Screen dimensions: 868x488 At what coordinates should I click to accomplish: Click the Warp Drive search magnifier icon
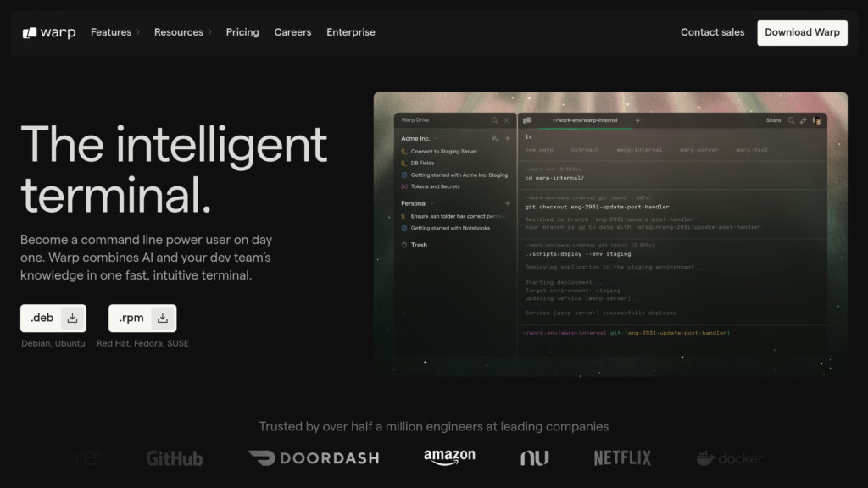(x=495, y=120)
